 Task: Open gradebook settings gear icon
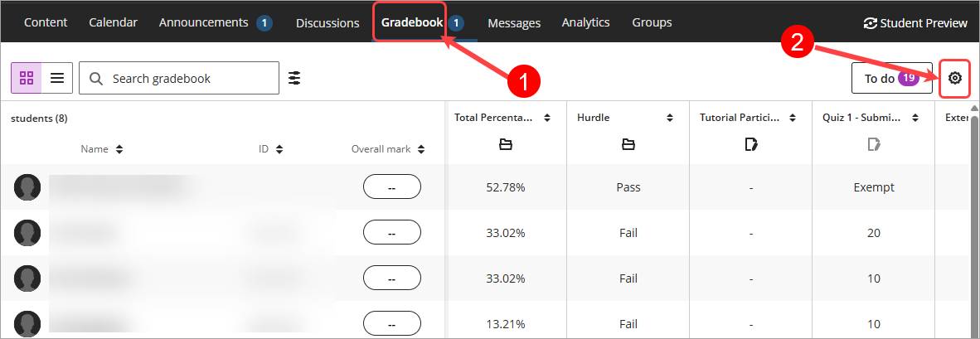pos(954,78)
